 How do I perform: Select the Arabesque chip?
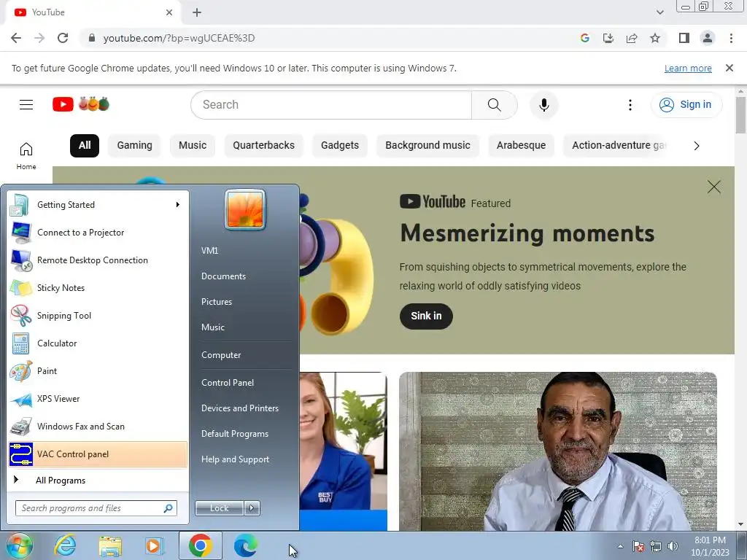click(521, 145)
